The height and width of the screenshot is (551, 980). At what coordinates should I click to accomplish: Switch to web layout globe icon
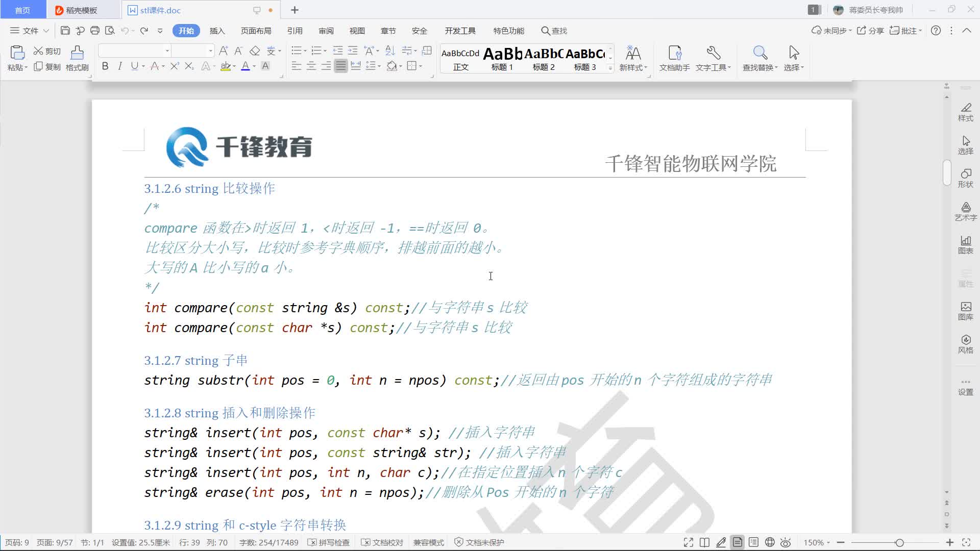click(770, 542)
